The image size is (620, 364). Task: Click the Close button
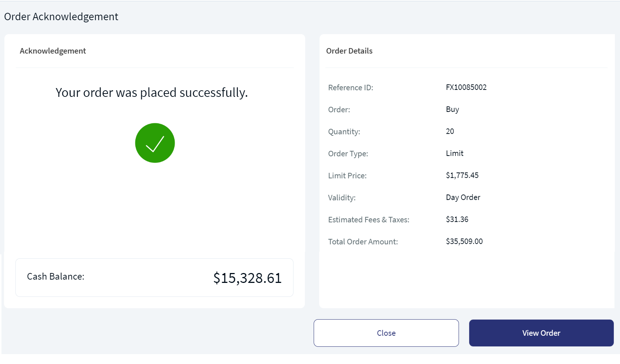coord(386,333)
